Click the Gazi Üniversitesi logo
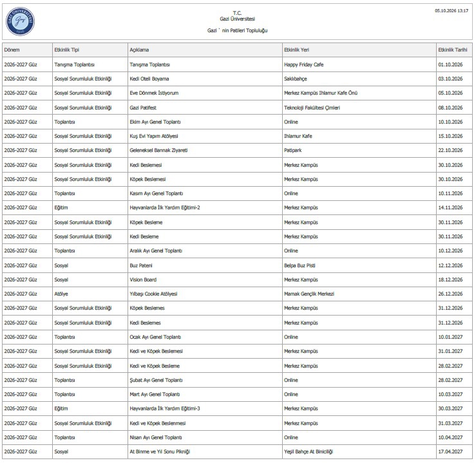 point(21,21)
